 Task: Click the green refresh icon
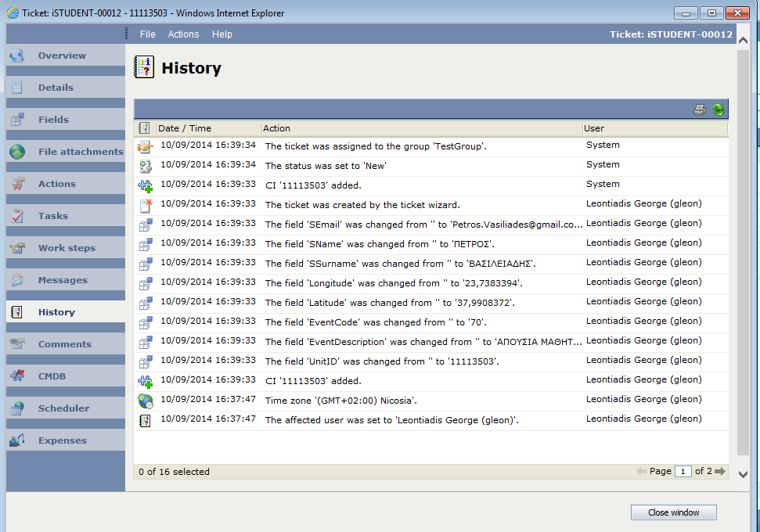pos(719,110)
